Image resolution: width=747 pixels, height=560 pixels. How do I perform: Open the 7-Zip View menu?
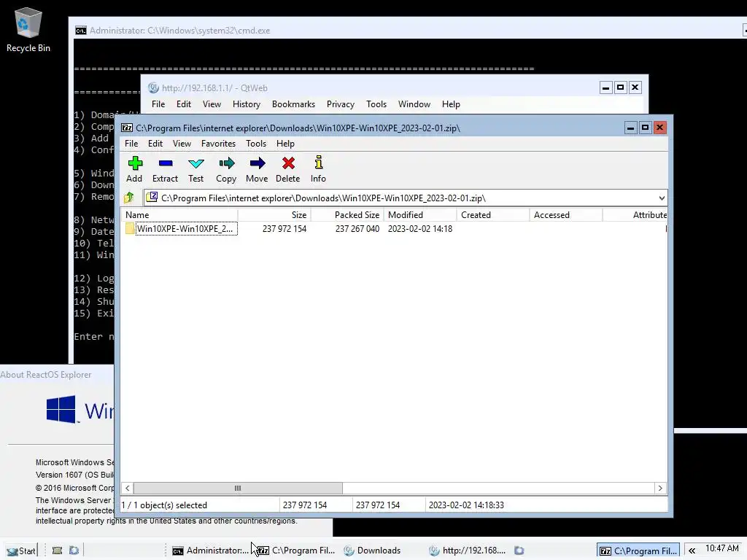click(x=182, y=144)
